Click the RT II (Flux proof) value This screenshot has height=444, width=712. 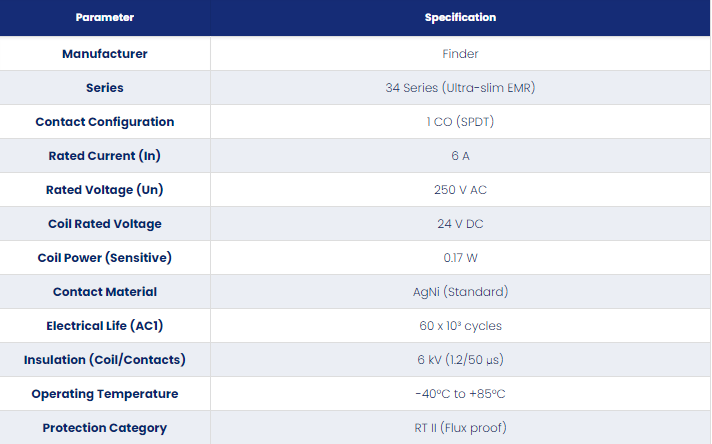point(460,428)
